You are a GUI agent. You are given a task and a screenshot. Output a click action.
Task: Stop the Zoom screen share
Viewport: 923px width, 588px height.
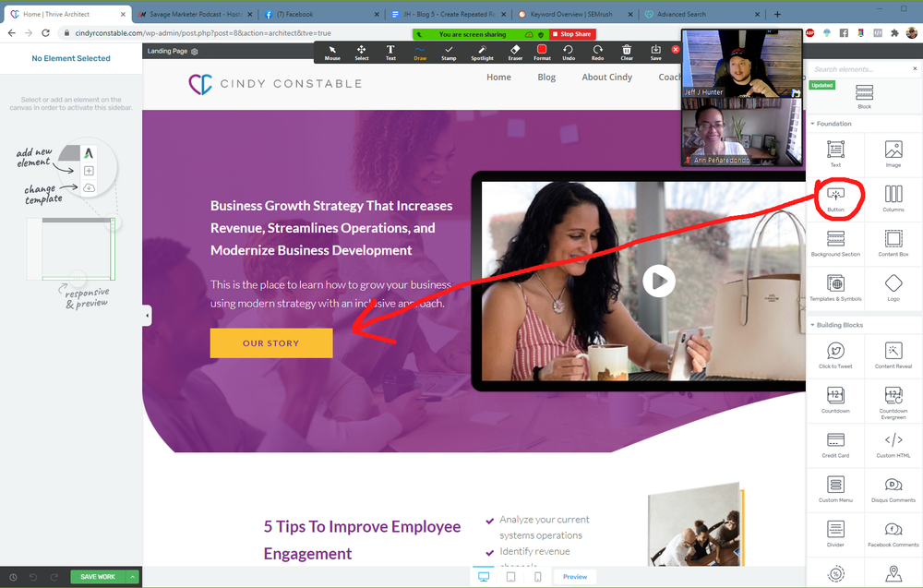tap(571, 34)
